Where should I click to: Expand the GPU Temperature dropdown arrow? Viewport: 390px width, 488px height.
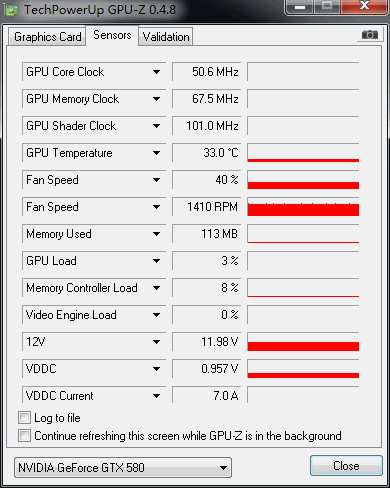pos(156,153)
